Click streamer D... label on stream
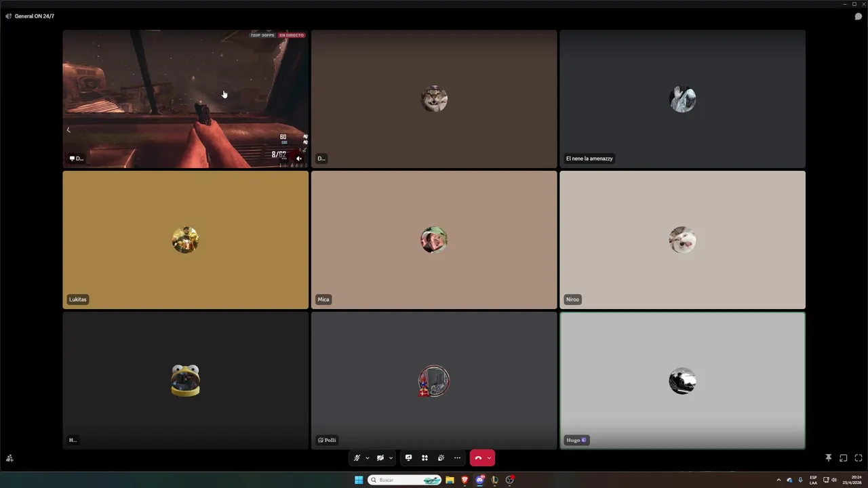 coord(76,159)
